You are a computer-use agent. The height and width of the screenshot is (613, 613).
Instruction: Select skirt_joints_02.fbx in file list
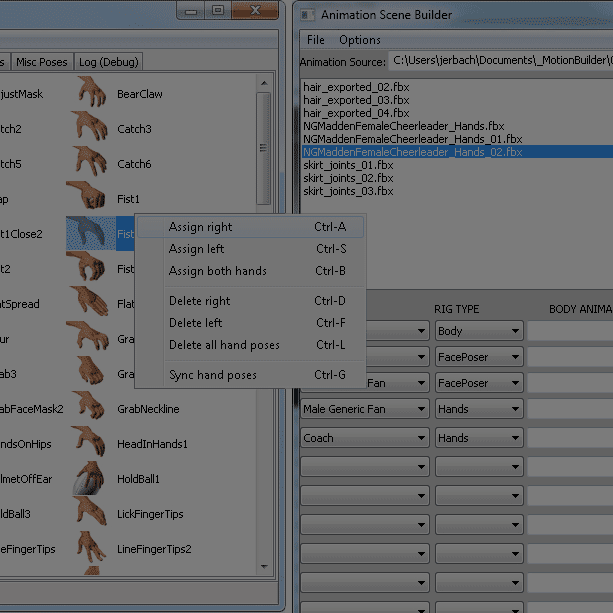tap(348, 178)
